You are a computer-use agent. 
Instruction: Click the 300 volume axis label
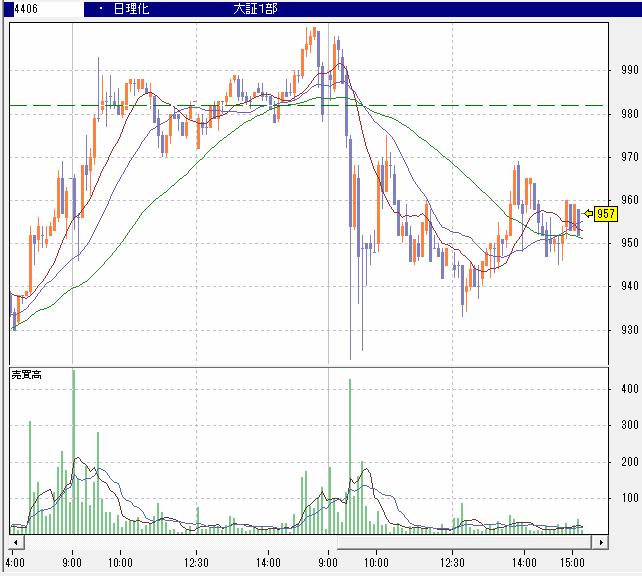coord(629,425)
